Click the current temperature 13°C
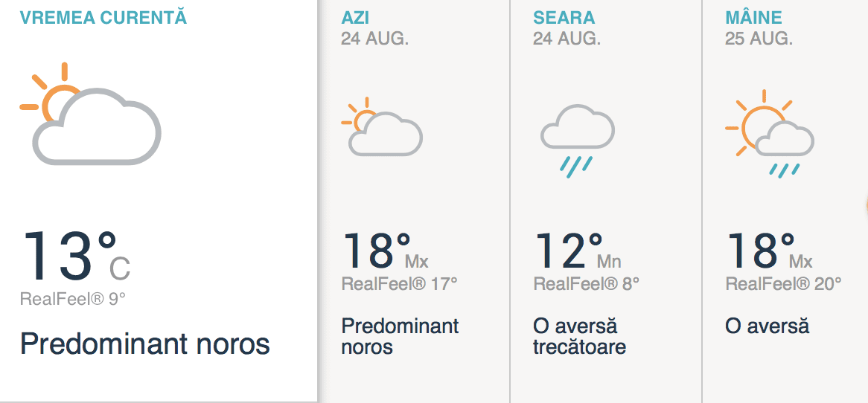This screenshot has height=403, width=868. tap(77, 257)
